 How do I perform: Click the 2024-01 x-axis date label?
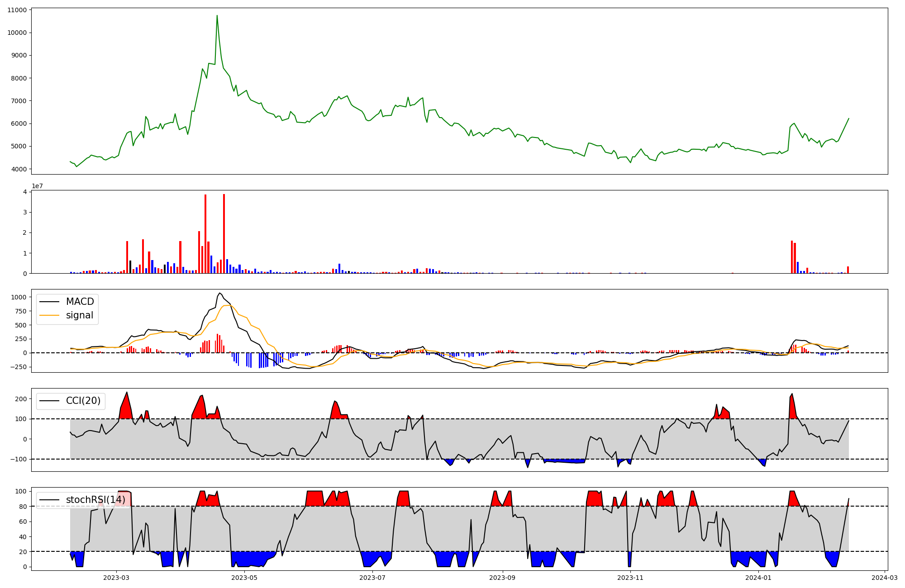pyautogui.click(x=758, y=578)
